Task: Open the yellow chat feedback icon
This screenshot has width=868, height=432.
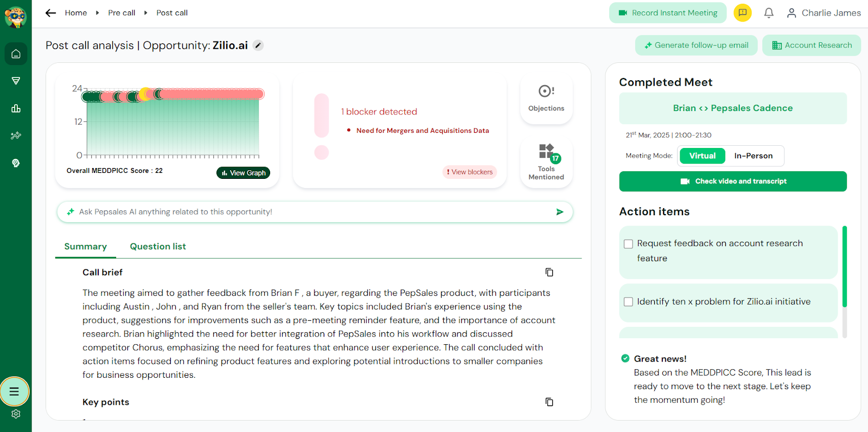Action: click(x=743, y=13)
